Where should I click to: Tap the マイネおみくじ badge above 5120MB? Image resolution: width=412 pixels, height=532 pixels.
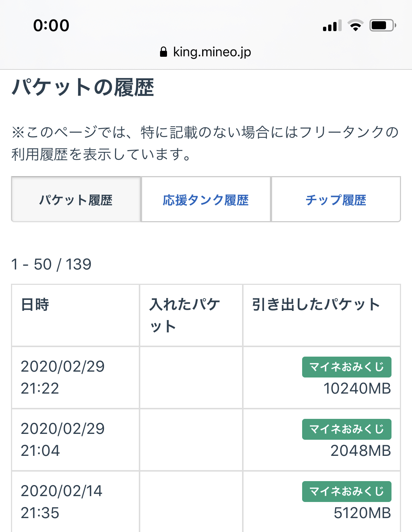pos(346,491)
